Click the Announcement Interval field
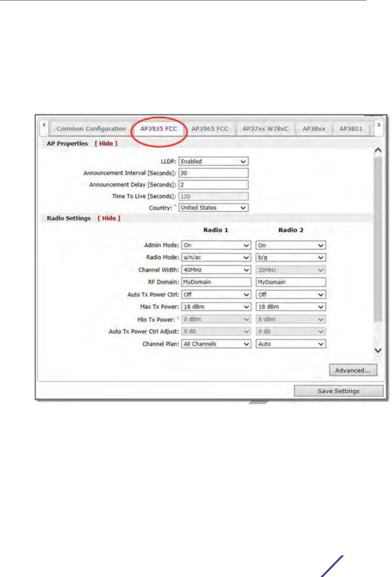 (213, 173)
